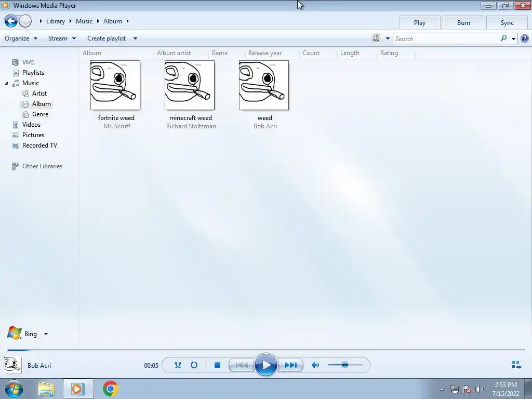
Task: Click the large Play button
Action: point(265,365)
